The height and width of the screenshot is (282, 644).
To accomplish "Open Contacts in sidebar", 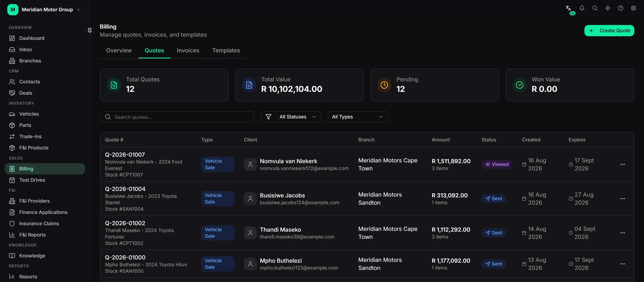I will 45,82.
